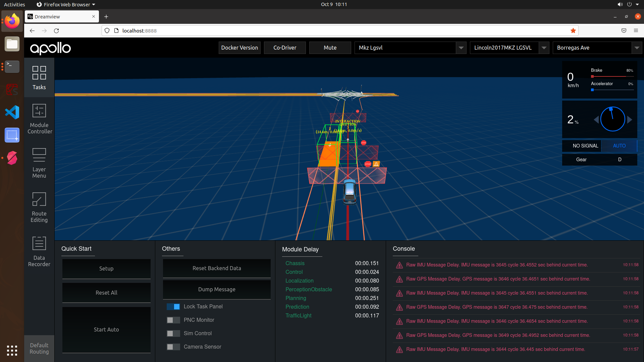Screen dimensions: 644x362
Task: Click the Firefox bookmark star icon
Action: coord(573,31)
